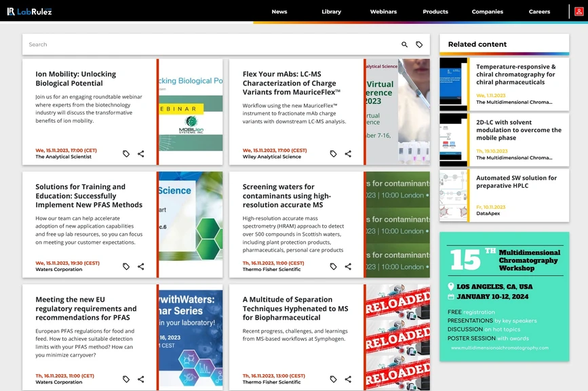The width and height of the screenshot is (588, 391).
Task: Click the search magnifier icon
Action: tap(404, 45)
